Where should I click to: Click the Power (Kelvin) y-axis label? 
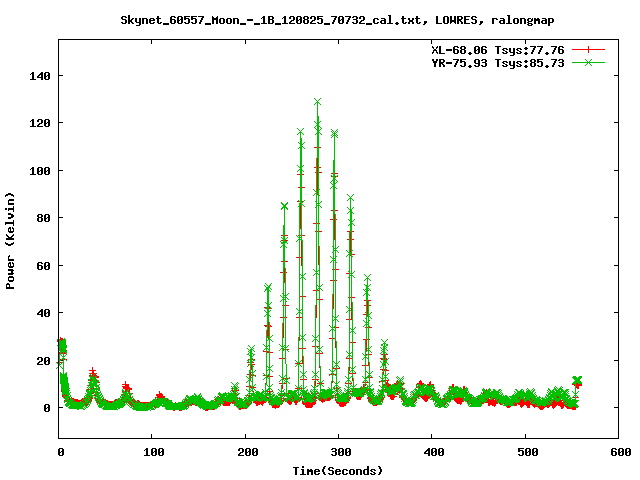click(x=11, y=240)
